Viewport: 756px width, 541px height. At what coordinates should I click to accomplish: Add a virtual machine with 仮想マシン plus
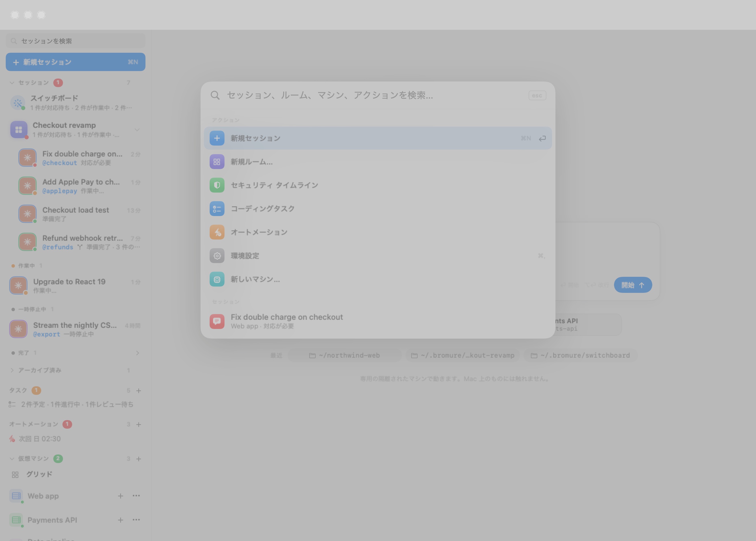[139, 459]
